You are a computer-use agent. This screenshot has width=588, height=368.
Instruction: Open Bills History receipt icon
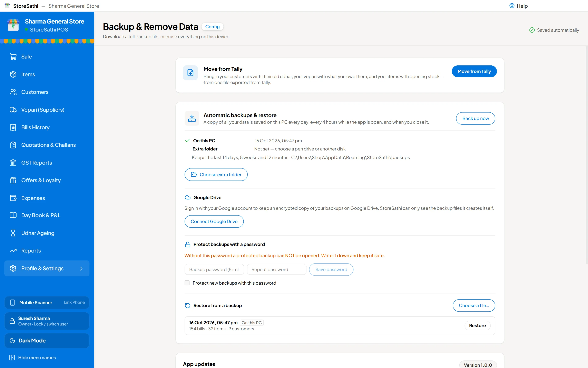click(x=13, y=127)
